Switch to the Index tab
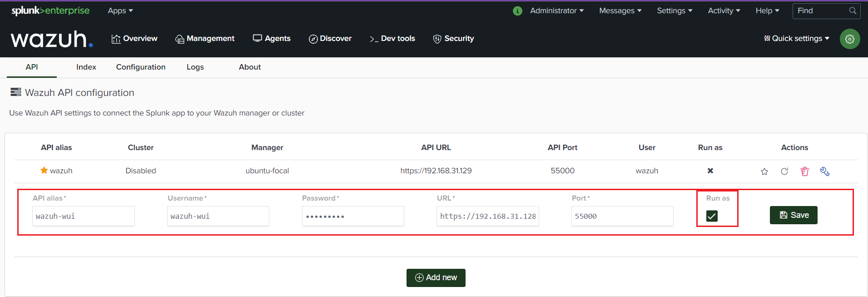The image size is (868, 297). click(x=86, y=67)
